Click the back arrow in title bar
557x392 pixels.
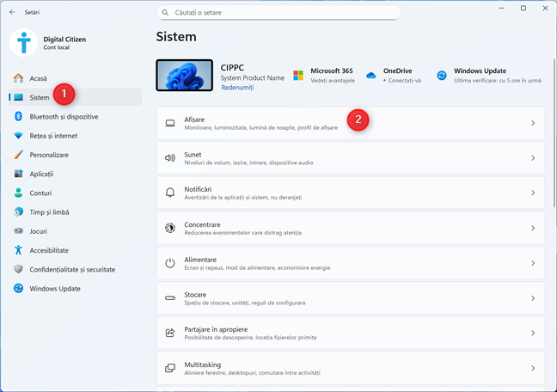[11, 13]
